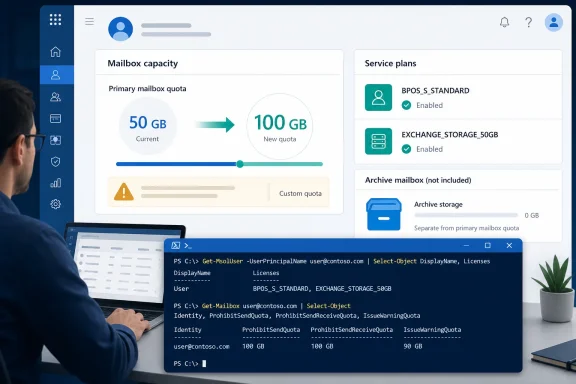Click the Custom quota button
The width and height of the screenshot is (576, 384).
tap(300, 193)
